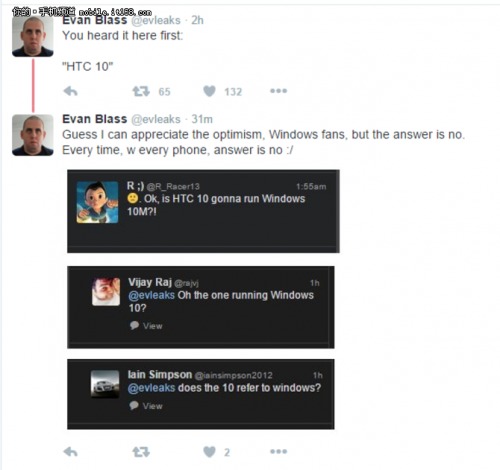
Task: Open more options on HTC 10 tweet
Action: [278, 91]
